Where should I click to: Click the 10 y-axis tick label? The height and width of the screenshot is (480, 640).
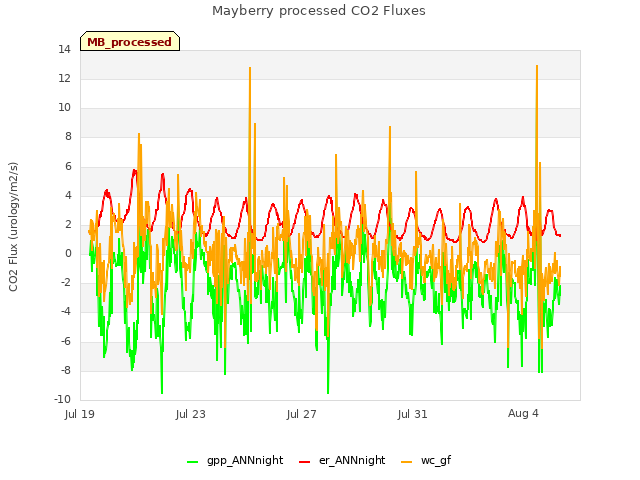tap(64, 107)
